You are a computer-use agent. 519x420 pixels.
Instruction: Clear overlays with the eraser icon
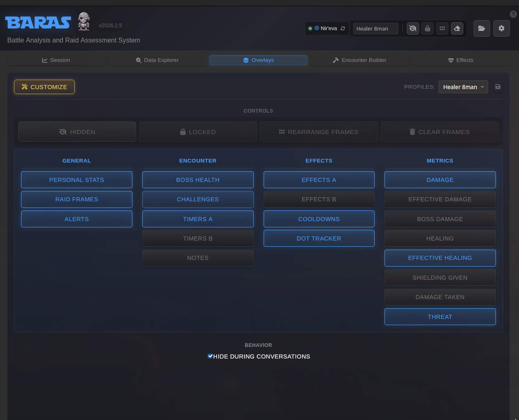coord(457,28)
